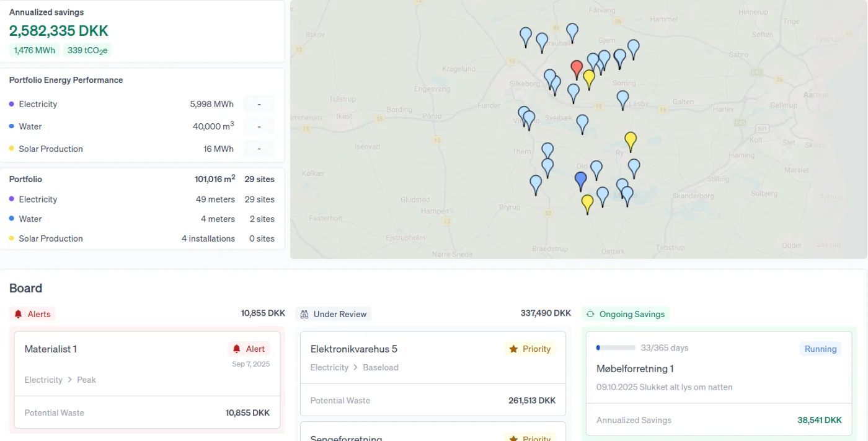Select the light blue pin east of Ry
The image size is (868, 441).
coord(634,168)
